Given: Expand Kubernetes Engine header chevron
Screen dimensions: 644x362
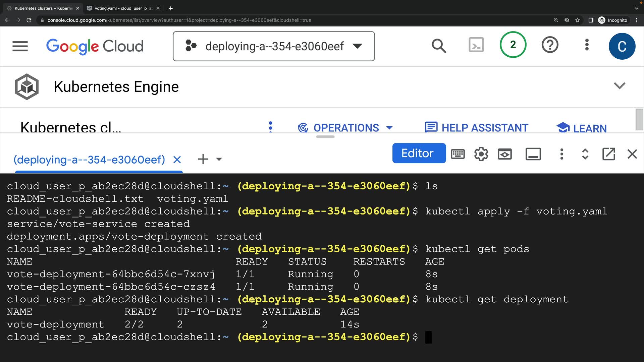Looking at the screenshot, I should [x=619, y=86].
